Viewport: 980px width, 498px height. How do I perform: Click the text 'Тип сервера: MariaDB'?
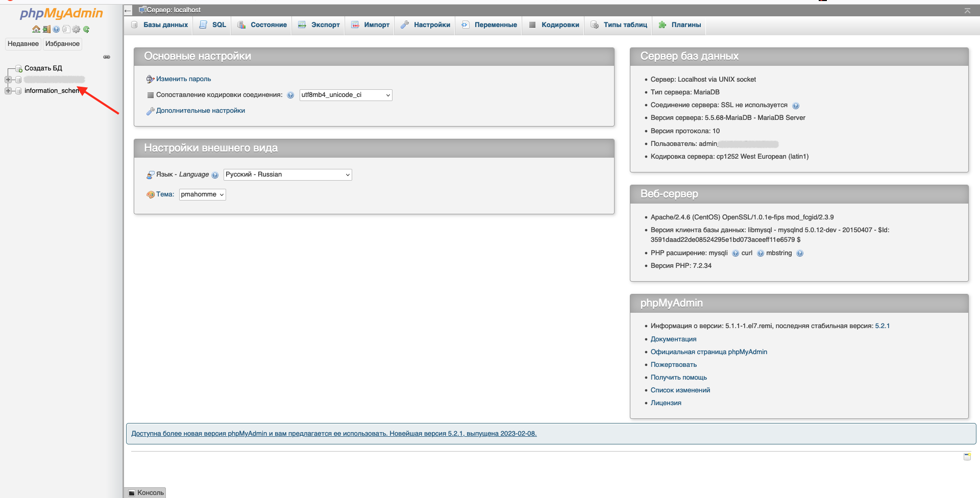tap(685, 92)
